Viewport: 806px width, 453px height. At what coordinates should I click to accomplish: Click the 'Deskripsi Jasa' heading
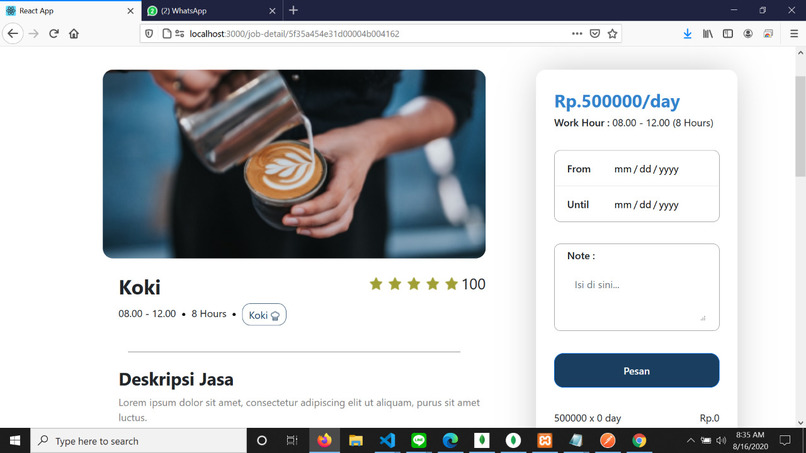[x=176, y=379]
